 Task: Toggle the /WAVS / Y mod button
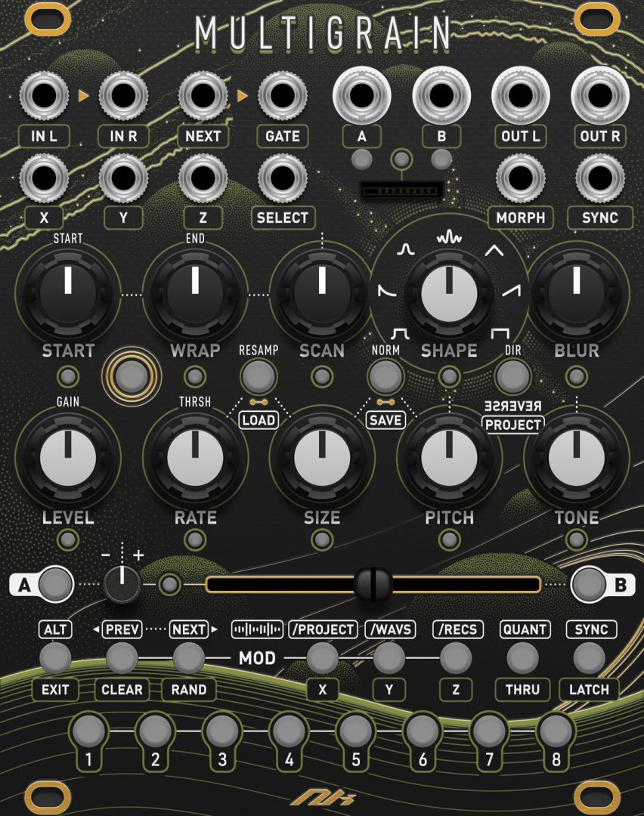tap(389, 658)
